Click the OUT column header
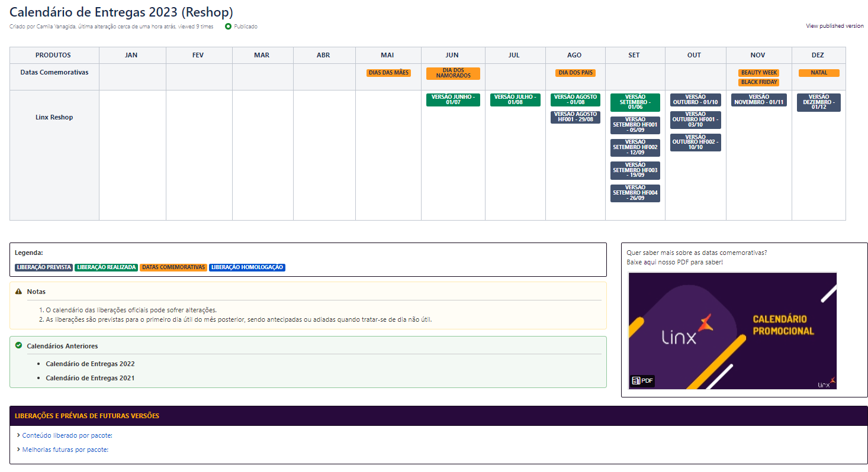 click(x=695, y=55)
